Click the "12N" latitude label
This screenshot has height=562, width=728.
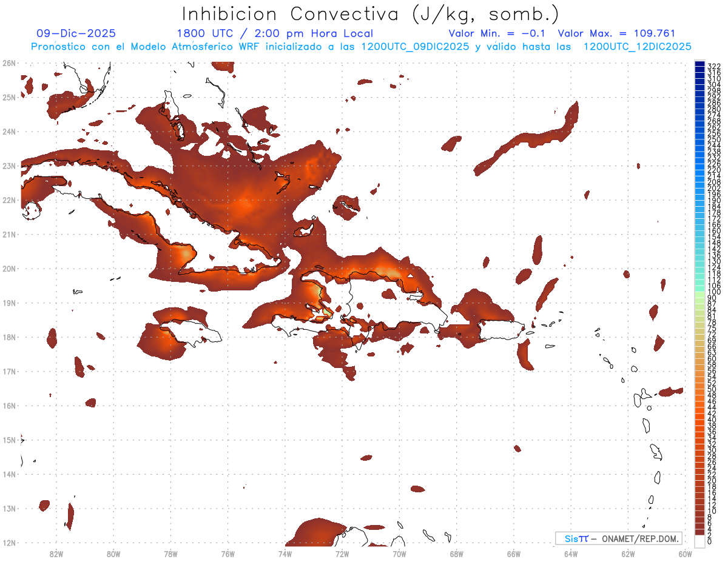click(9, 543)
